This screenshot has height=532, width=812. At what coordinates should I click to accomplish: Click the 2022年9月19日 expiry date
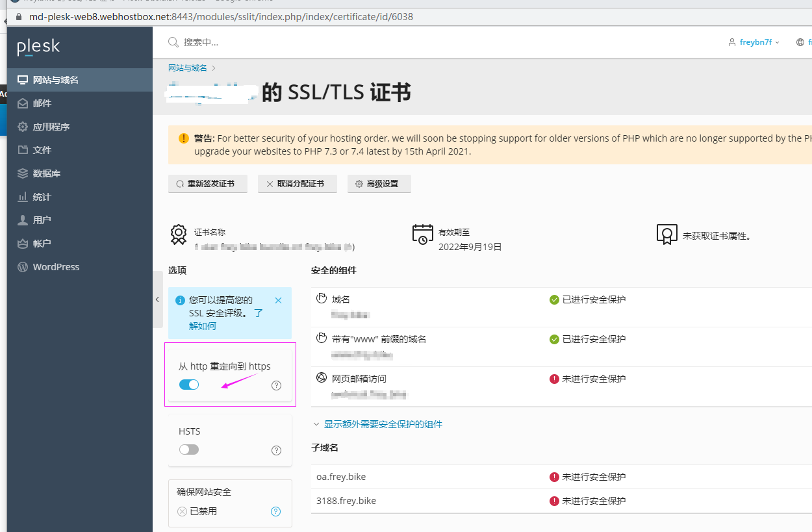pos(470,247)
